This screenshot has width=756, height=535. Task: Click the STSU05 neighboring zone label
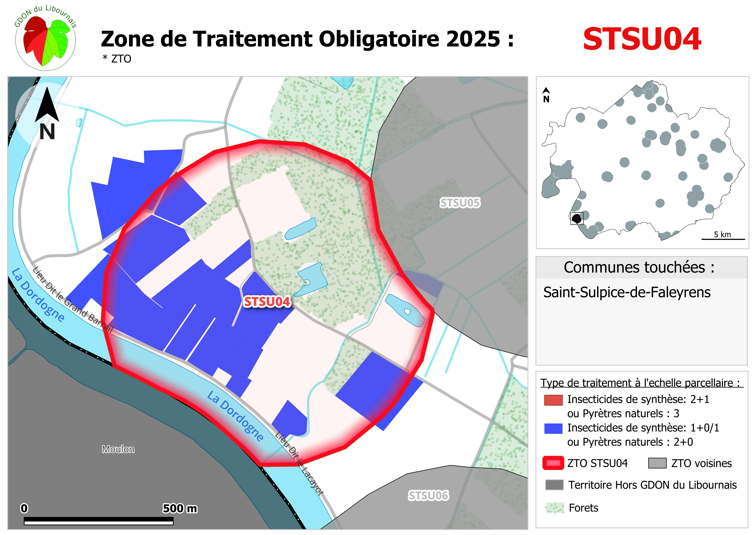(x=460, y=203)
